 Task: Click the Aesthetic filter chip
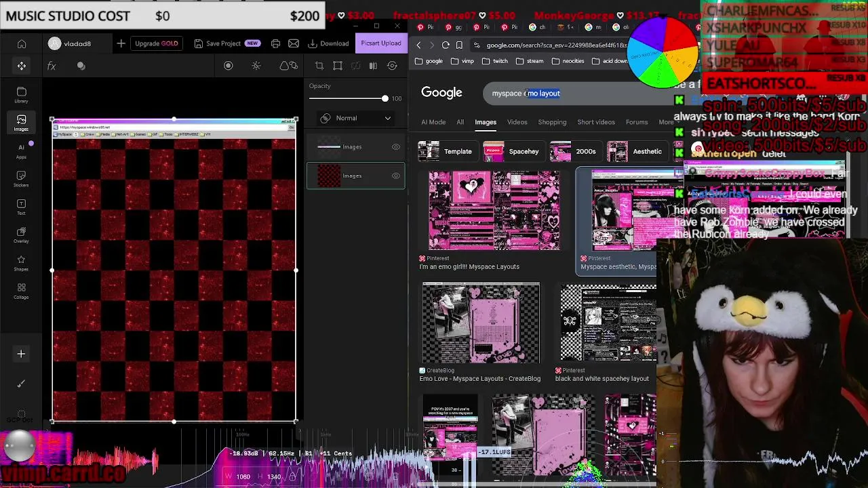point(636,151)
